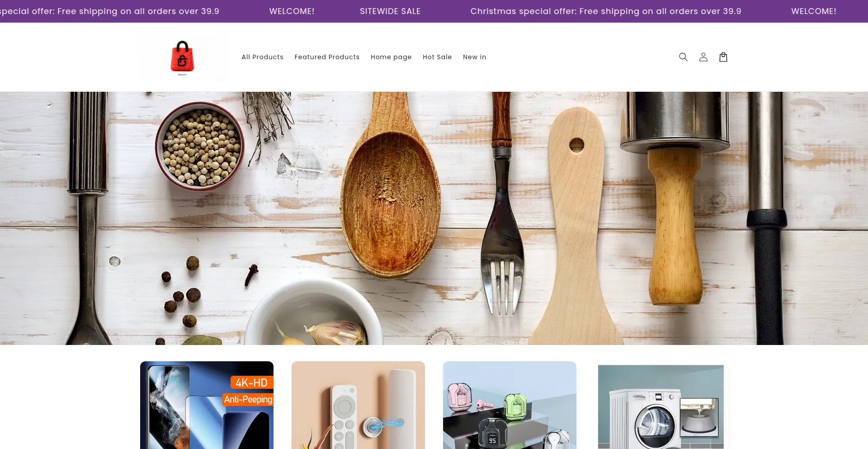This screenshot has width=868, height=449.
Task: Click the red shopping bag store logo
Action: (182, 57)
